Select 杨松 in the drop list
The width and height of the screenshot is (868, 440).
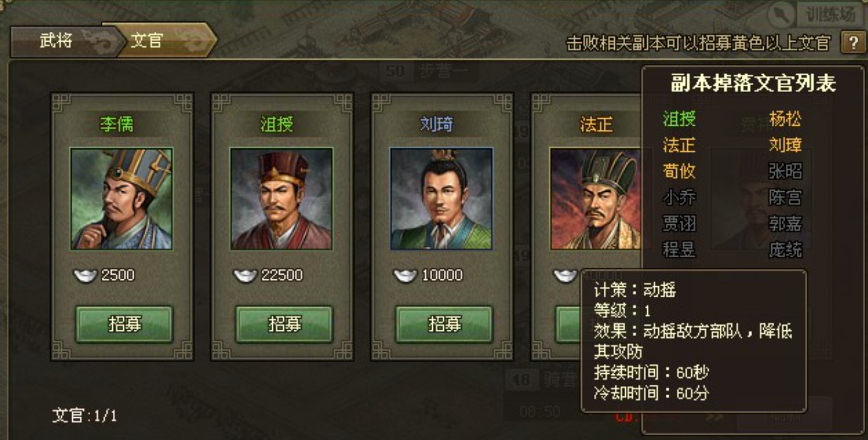point(785,118)
